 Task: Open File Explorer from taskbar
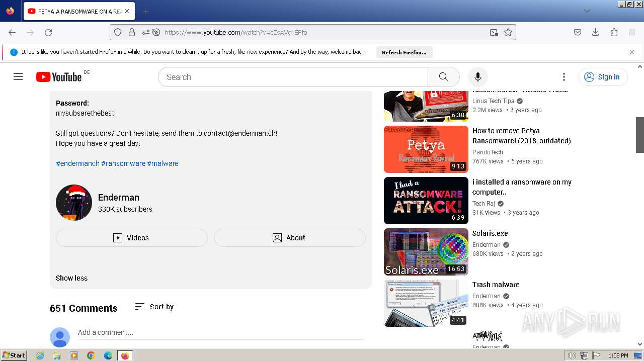(57, 355)
